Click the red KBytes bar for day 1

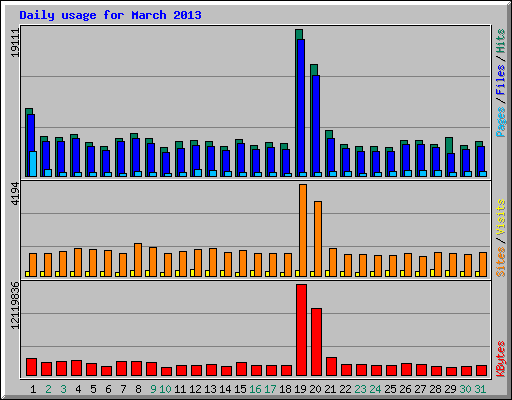(31, 367)
